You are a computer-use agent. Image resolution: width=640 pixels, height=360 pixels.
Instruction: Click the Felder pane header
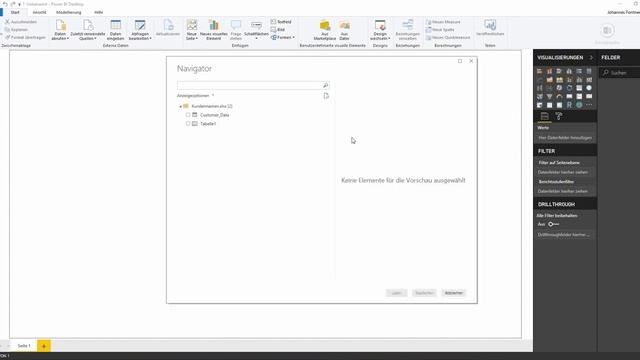[x=611, y=58]
